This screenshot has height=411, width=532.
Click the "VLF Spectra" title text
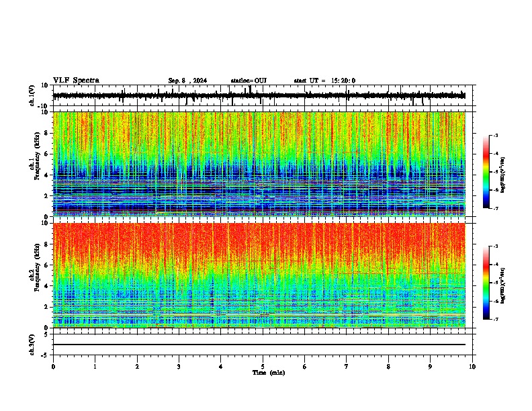(x=76, y=81)
